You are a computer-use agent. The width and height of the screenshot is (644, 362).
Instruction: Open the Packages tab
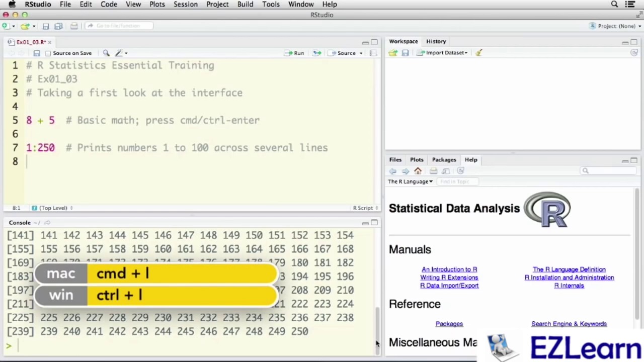tap(444, 159)
